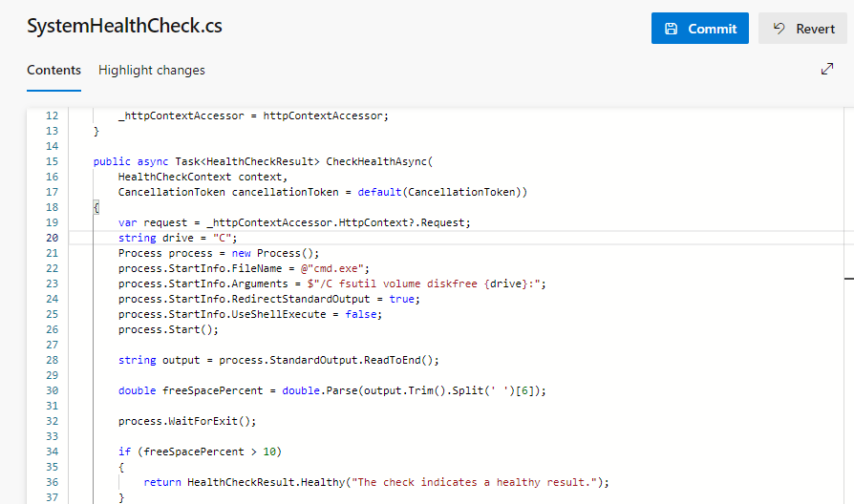Image resolution: width=854 pixels, height=504 pixels.
Task: Click line number 20 in the gutter
Action: click(x=52, y=238)
